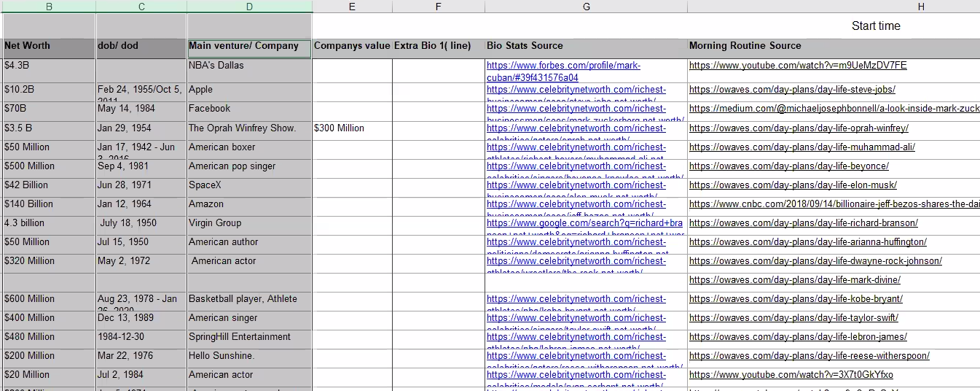Select the column E header
This screenshot has height=391, width=980.
(352, 7)
